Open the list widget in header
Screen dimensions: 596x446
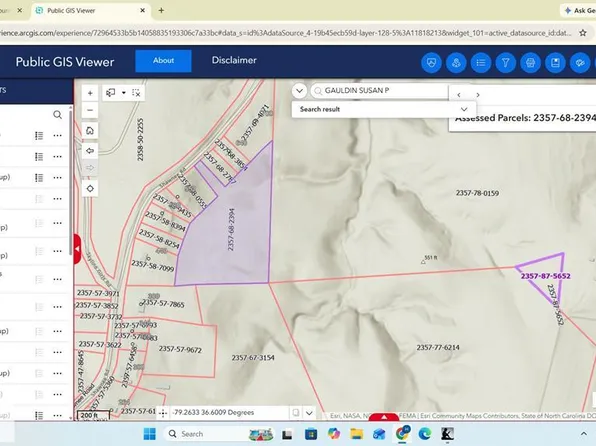click(481, 63)
